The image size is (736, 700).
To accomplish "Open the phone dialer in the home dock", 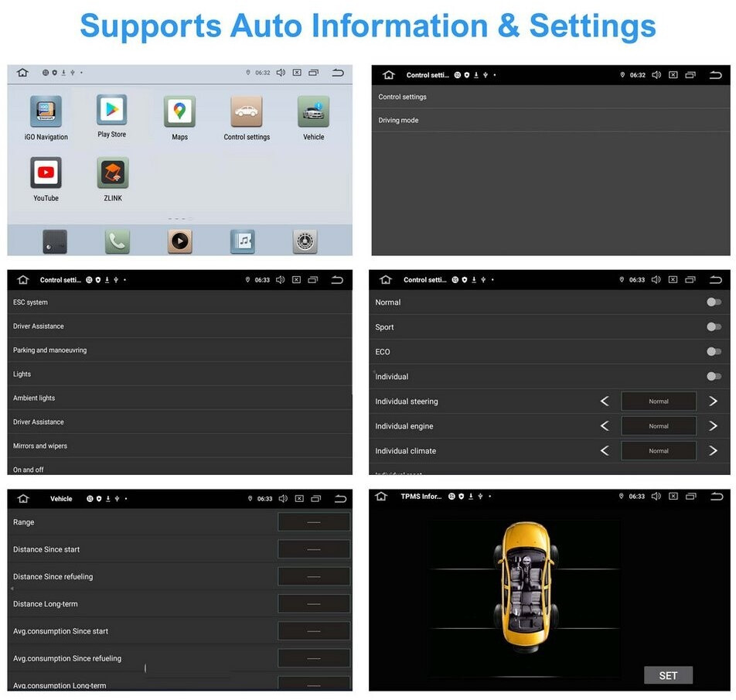I will [x=117, y=241].
